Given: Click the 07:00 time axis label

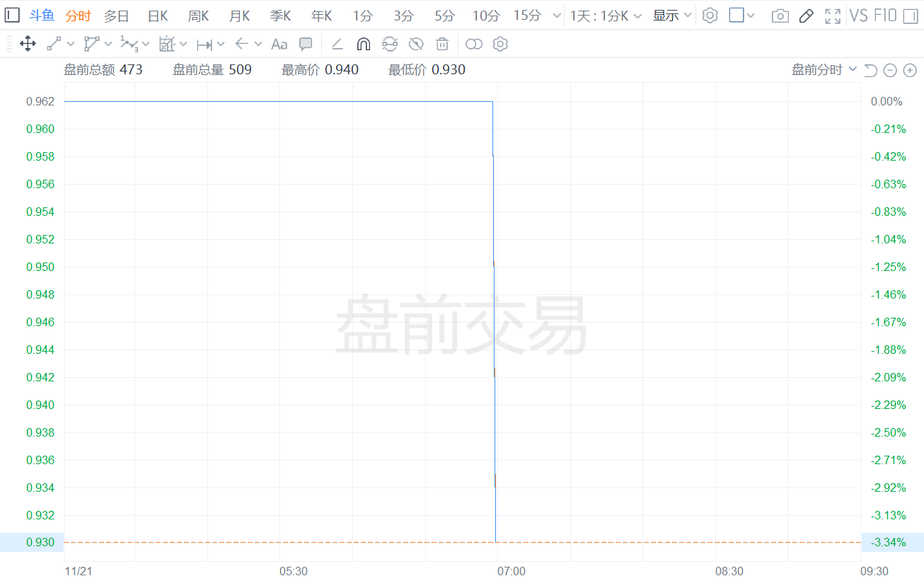Looking at the screenshot, I should (x=512, y=571).
